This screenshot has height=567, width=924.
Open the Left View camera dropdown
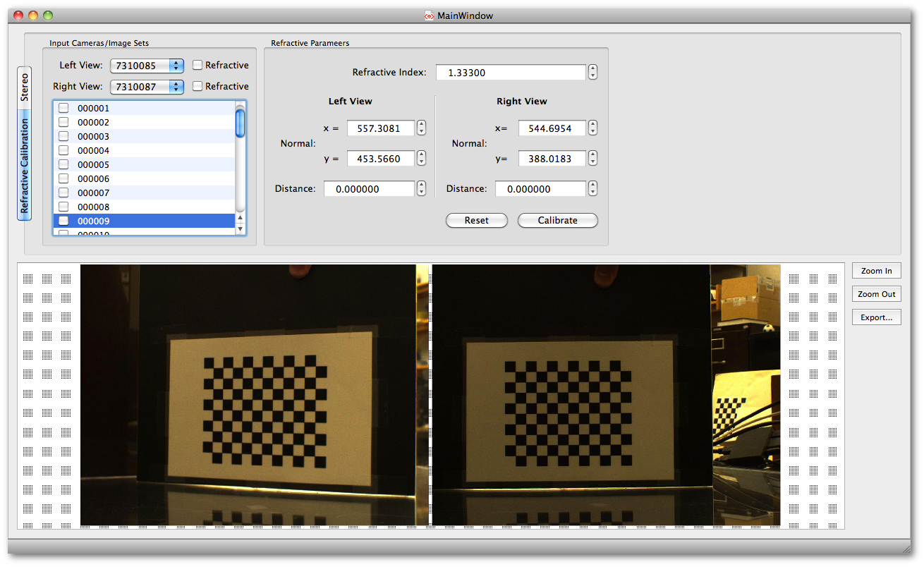point(147,66)
